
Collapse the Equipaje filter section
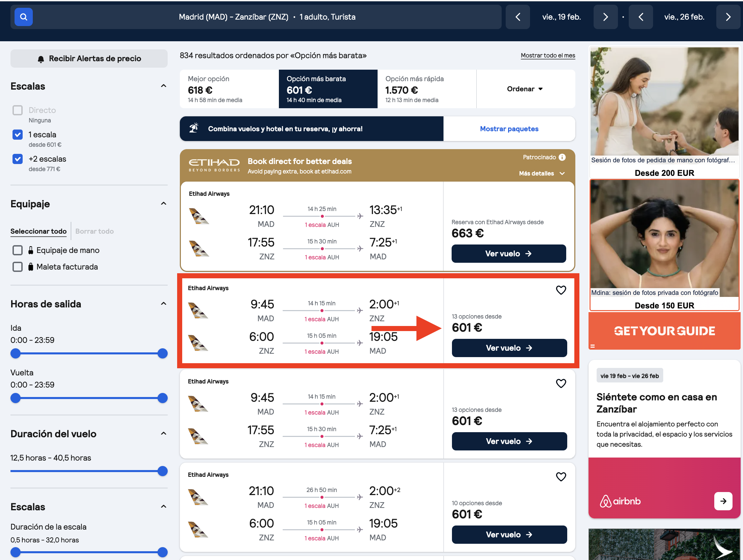(x=164, y=204)
